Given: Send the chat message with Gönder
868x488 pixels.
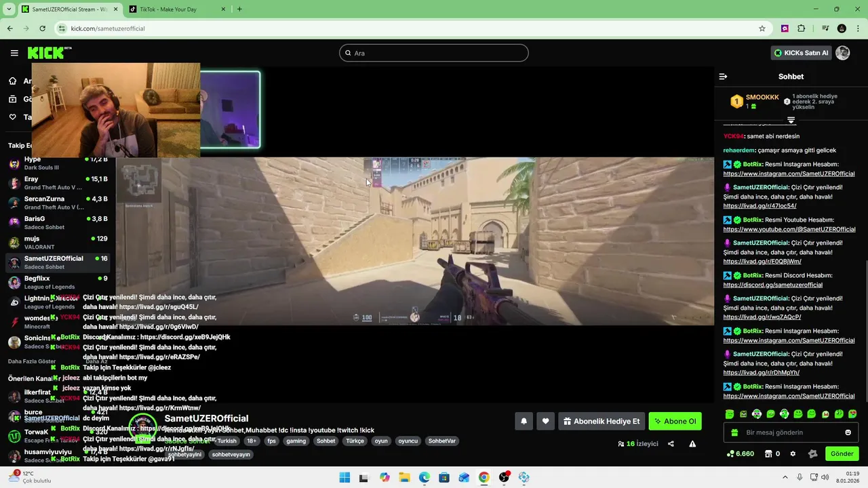Looking at the screenshot, I should [x=842, y=453].
